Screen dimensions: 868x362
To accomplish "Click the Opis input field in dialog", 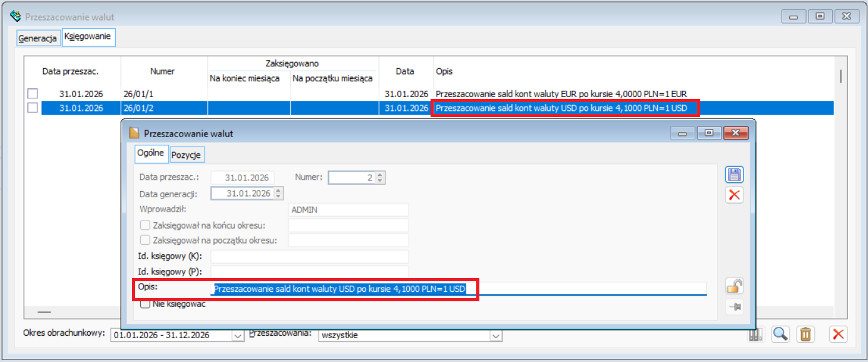I will (x=459, y=289).
